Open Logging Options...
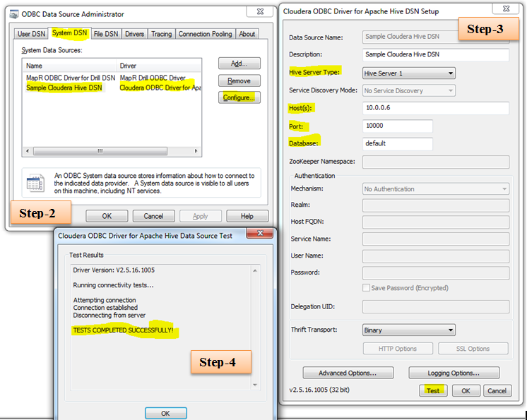Screen dimensions: 527x420 tap(454, 373)
